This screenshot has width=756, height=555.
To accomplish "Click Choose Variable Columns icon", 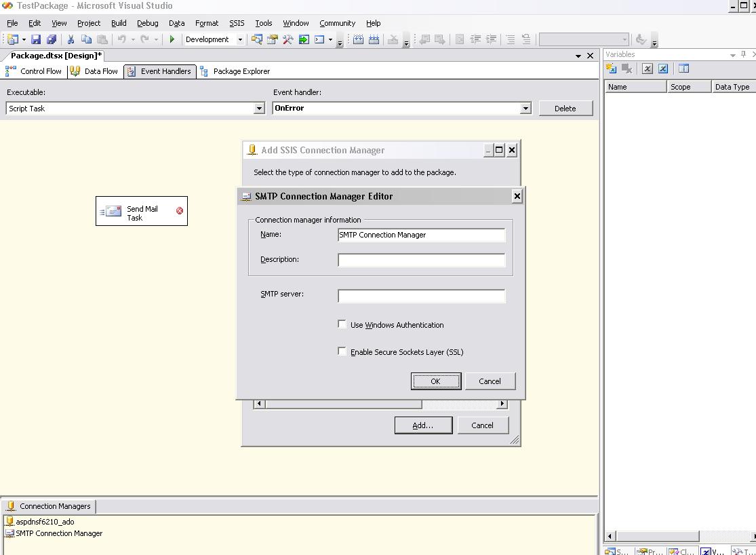I will (x=683, y=69).
